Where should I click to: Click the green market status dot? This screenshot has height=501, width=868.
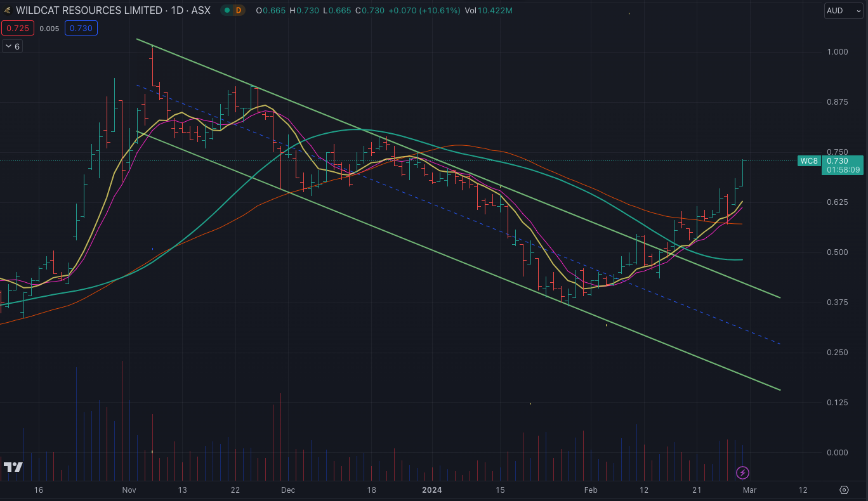[x=227, y=11]
